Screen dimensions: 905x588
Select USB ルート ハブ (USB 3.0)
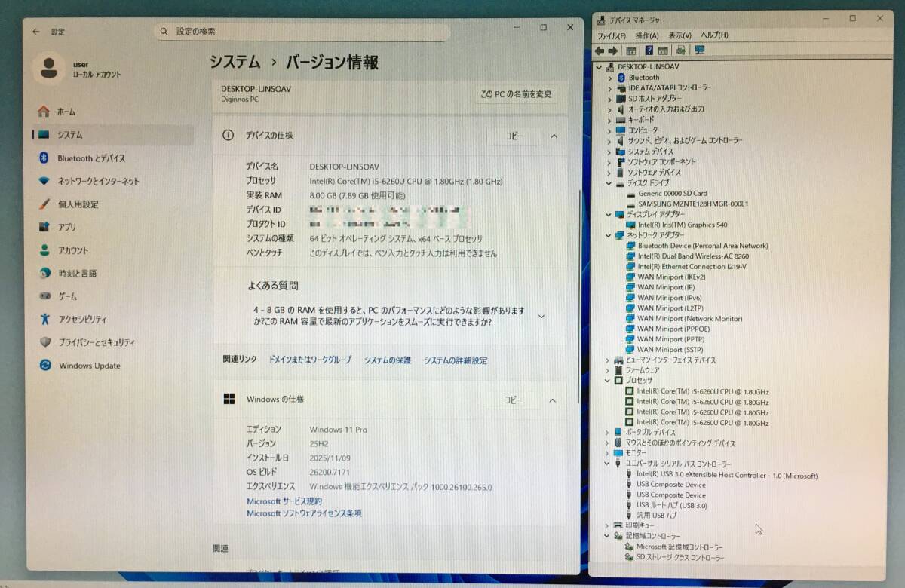point(671,505)
